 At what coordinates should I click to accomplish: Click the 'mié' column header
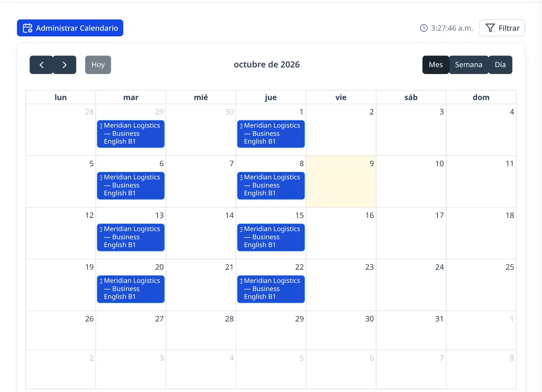tap(201, 98)
